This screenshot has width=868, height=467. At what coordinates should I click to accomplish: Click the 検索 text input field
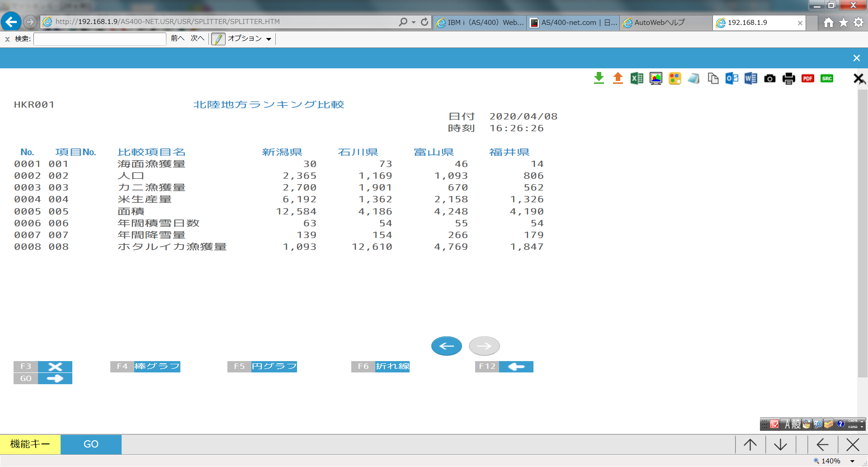(100, 39)
